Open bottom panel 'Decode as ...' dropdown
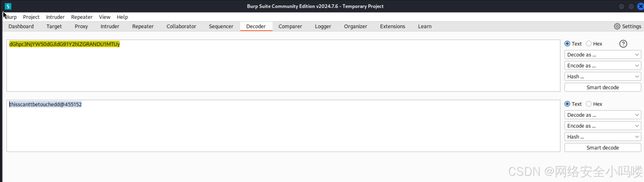Viewport: 644px width, 182px height. pyautogui.click(x=603, y=115)
